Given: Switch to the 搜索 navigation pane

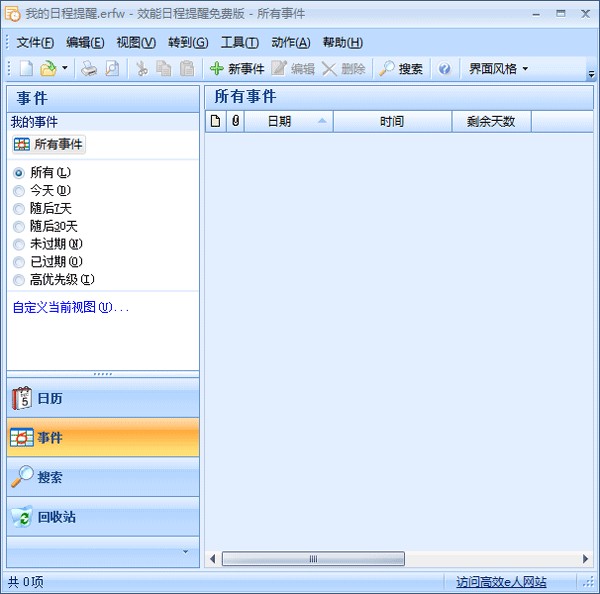Looking at the screenshot, I should [x=103, y=477].
